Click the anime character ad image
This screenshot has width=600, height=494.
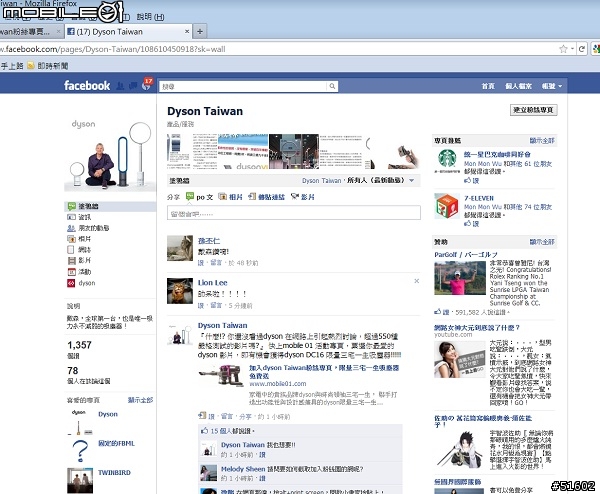click(x=460, y=450)
